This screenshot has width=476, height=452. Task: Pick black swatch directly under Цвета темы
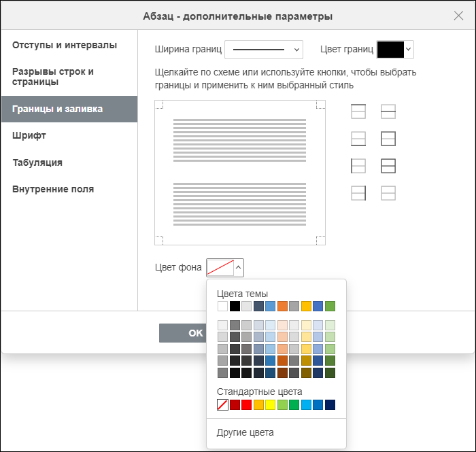[235, 306]
